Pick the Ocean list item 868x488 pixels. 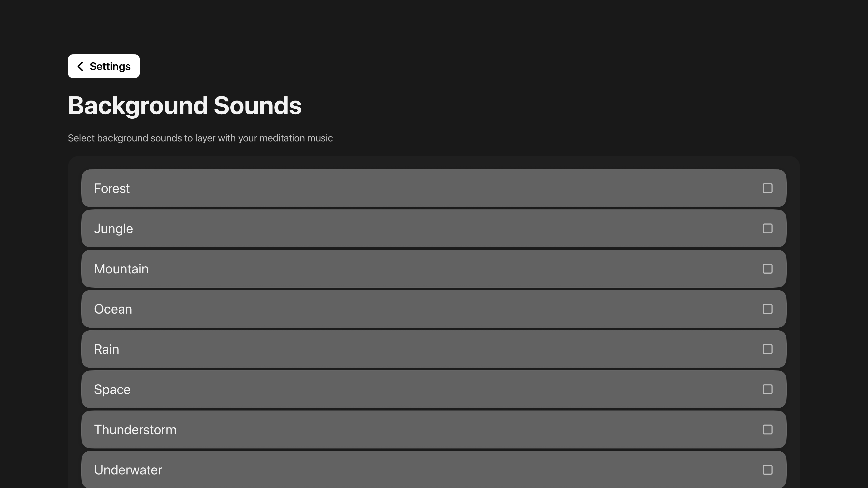point(404,309)
